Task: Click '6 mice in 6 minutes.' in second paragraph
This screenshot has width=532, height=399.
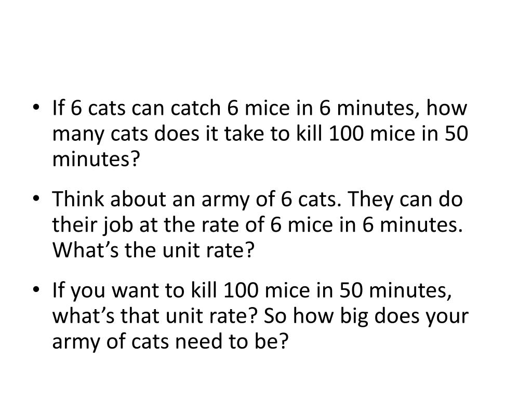Action: 366,224
